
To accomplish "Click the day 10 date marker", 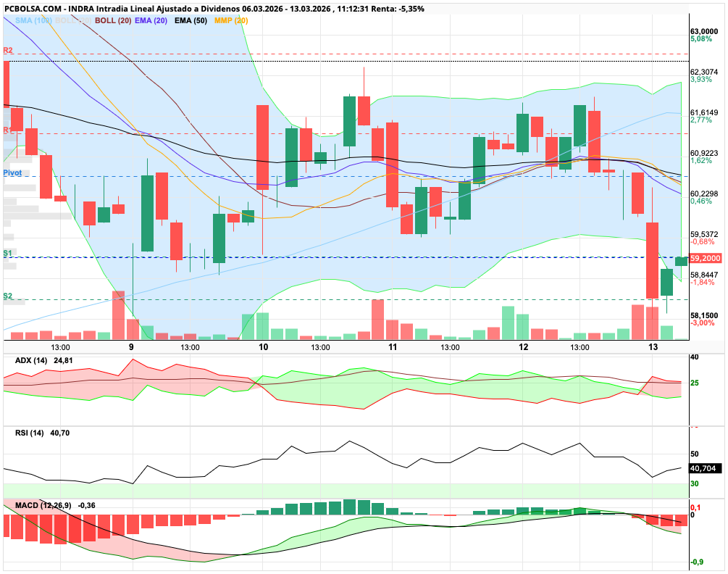I will 263,347.
